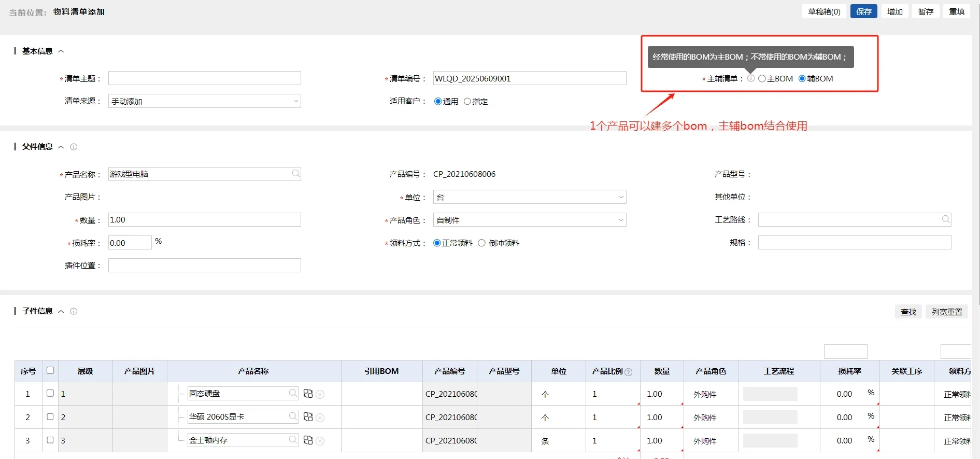
Task: Open the 清单来源 dropdown showing 手动添加
Action: (205, 101)
